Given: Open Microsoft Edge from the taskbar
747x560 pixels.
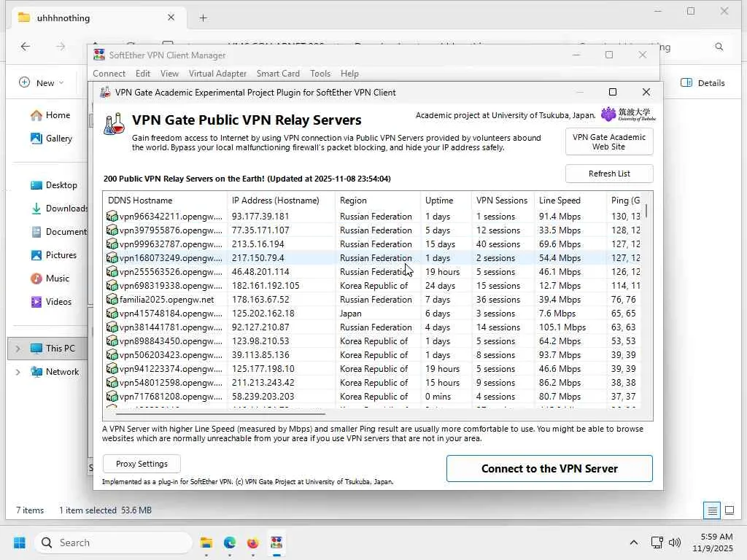Looking at the screenshot, I should click(230, 542).
